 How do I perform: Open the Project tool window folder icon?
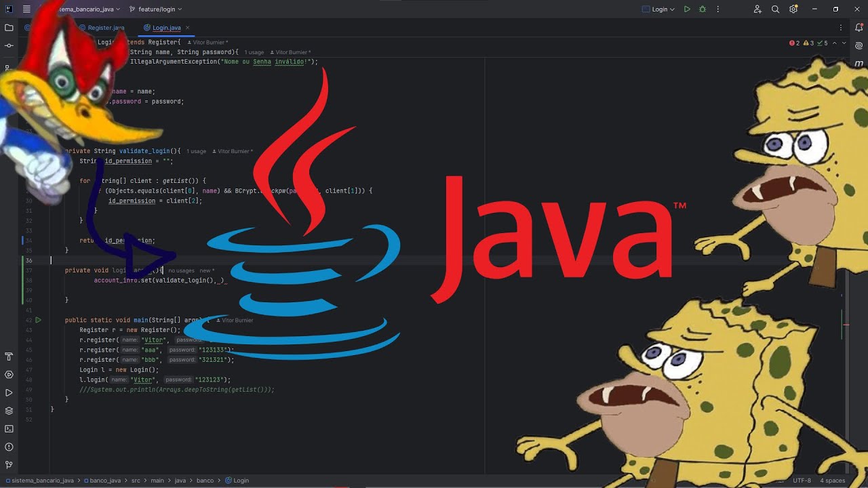pos(9,28)
